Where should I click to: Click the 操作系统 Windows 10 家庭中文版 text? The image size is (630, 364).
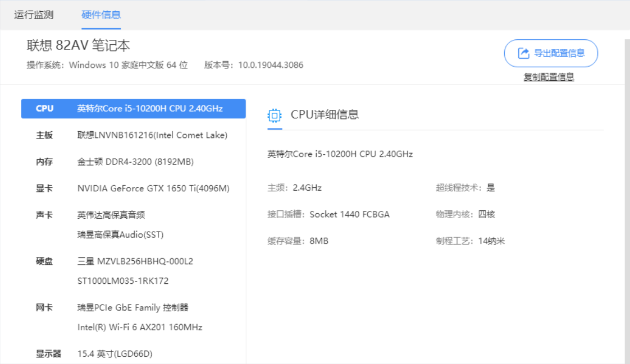coord(107,65)
